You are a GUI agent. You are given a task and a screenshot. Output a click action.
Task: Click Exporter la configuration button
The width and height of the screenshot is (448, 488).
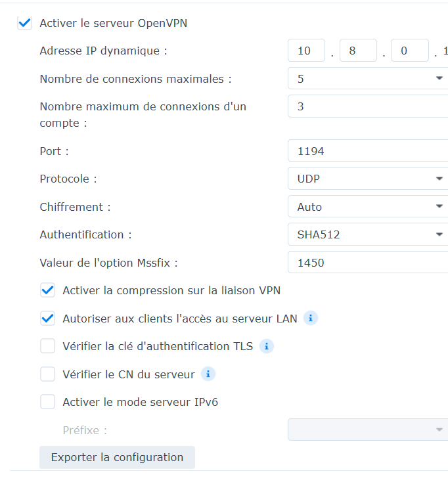tap(117, 457)
